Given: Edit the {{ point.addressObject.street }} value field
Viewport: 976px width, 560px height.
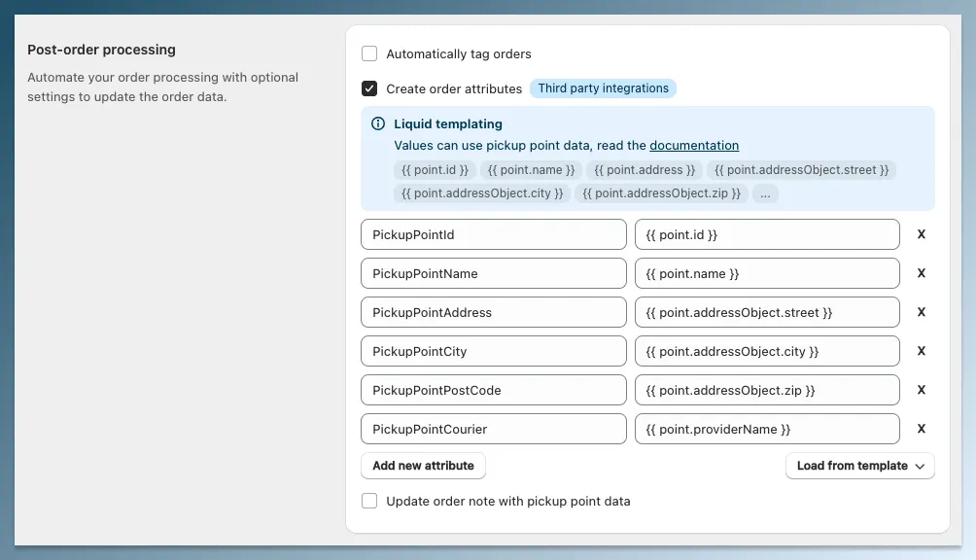Looking at the screenshot, I should (767, 312).
